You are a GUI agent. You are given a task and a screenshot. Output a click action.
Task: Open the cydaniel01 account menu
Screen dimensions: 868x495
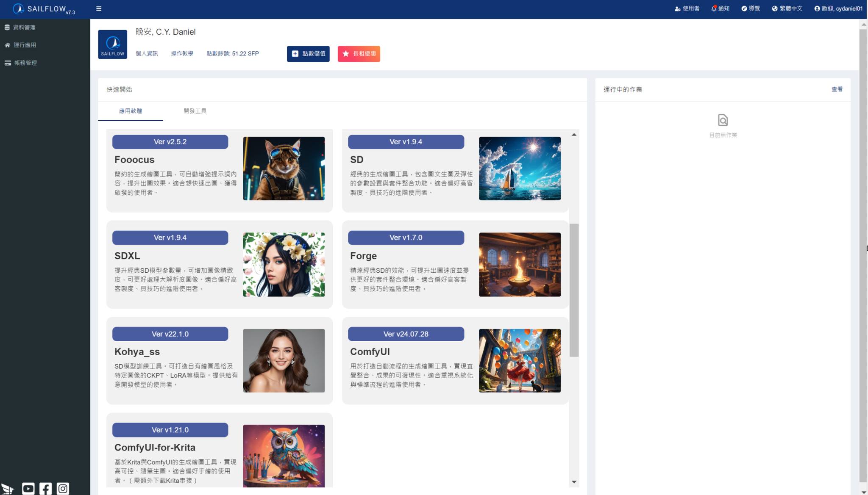coord(838,8)
